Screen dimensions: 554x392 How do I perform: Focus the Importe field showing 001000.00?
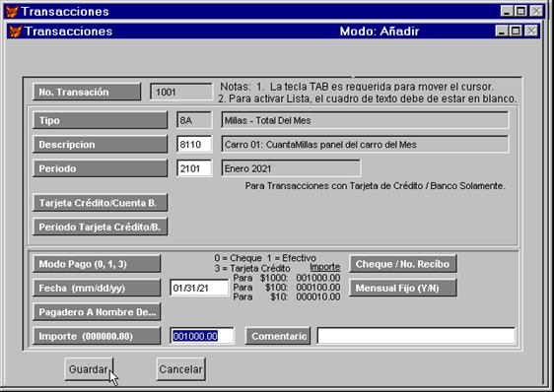pyautogui.click(x=202, y=336)
